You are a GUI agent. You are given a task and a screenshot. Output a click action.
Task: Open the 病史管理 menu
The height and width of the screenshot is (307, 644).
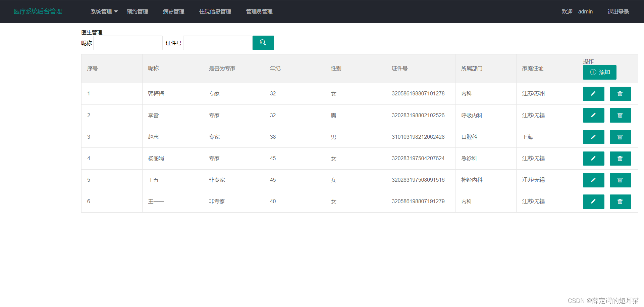click(173, 11)
